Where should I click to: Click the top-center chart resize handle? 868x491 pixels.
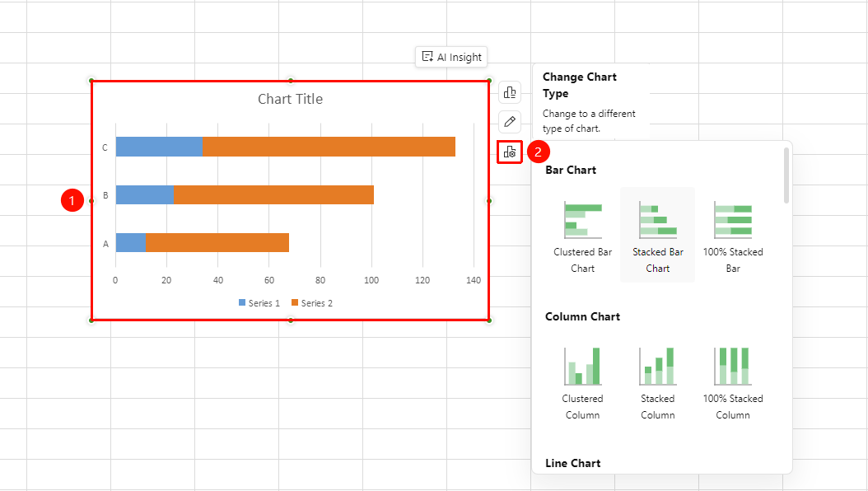291,81
